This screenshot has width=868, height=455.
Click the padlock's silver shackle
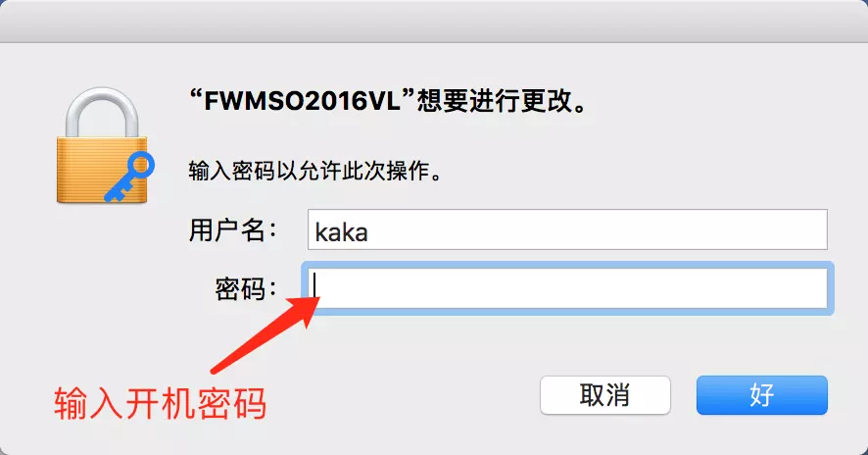point(101,113)
